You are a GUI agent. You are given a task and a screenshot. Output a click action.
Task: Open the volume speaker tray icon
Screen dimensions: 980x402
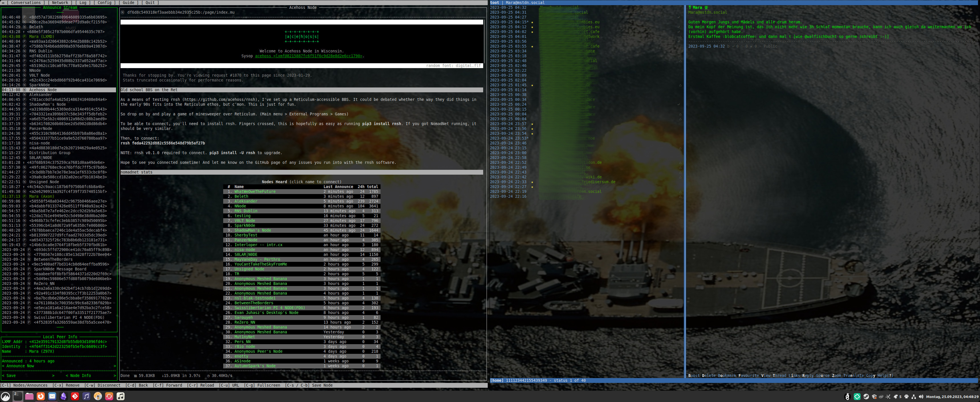(921, 397)
